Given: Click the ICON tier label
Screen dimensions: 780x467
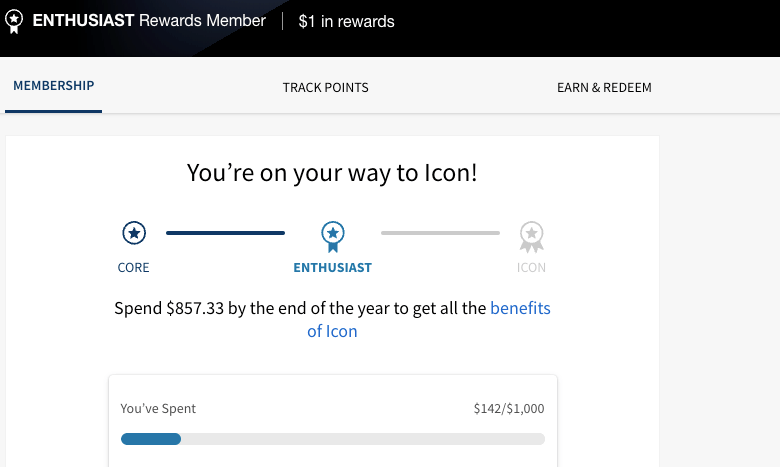Looking at the screenshot, I should point(531,268).
